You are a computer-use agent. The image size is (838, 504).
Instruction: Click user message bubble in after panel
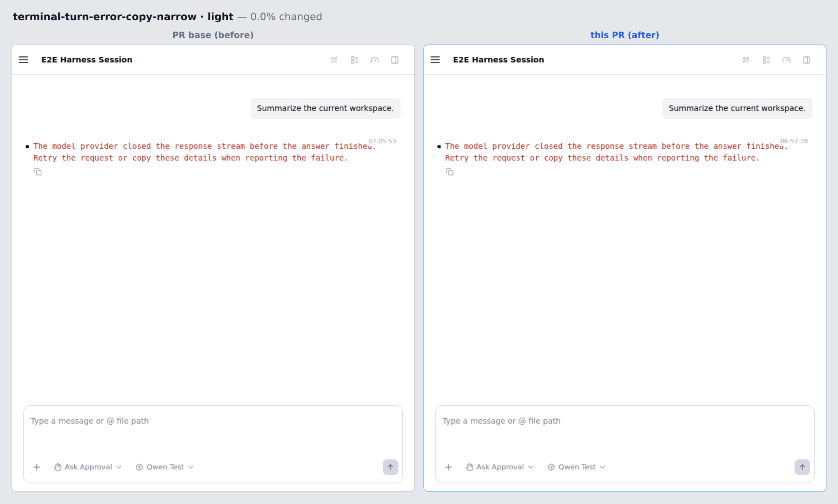pyautogui.click(x=737, y=108)
